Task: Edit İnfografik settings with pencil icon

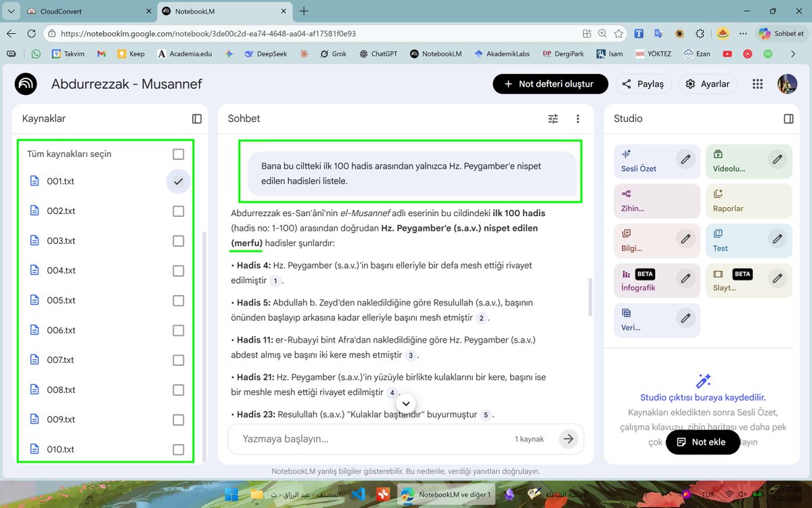Action: [685, 278]
